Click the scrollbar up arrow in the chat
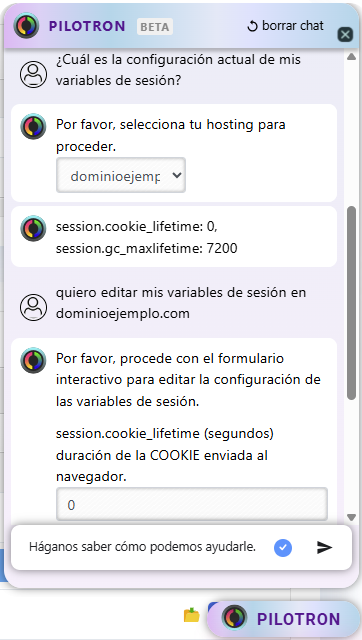The image size is (362, 640). pyautogui.click(x=351, y=57)
